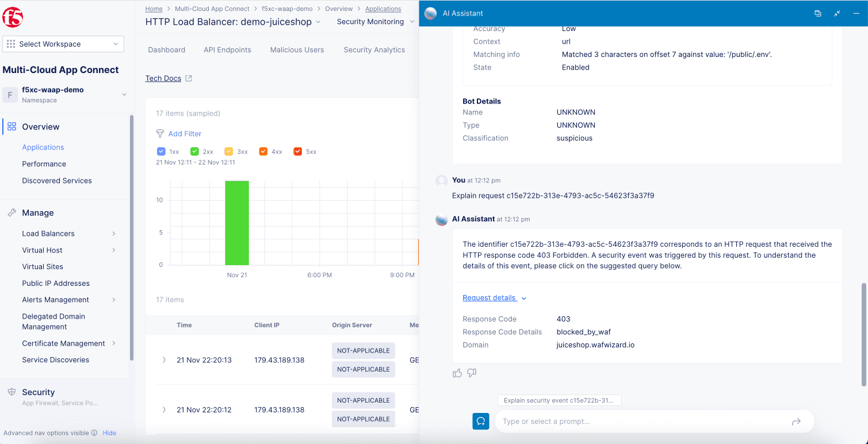Image resolution: width=868 pixels, height=444 pixels.
Task: Toggle the 1xx status code checkbox
Action: 161,151
